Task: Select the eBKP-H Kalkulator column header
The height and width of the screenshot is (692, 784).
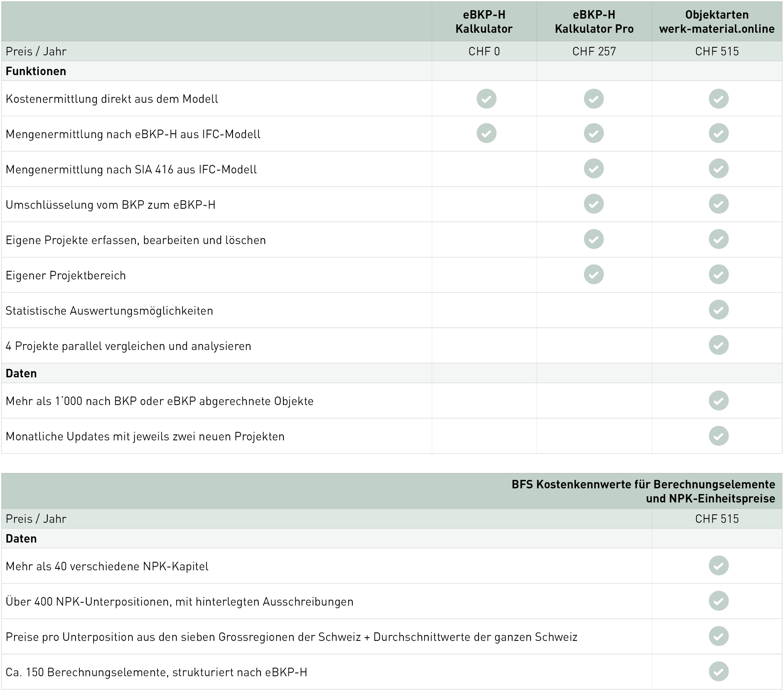Action: (484, 21)
